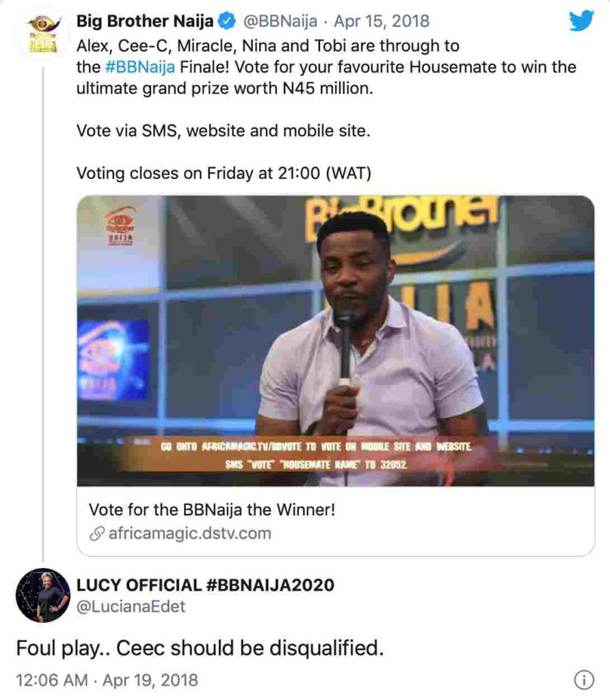Click the Big Brother eye logo in the photo
Image resolution: width=610 pixels, height=700 pixels.
[x=119, y=227]
